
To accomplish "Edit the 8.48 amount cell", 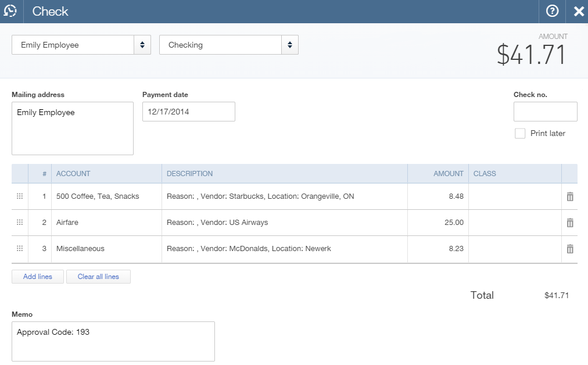I will [x=438, y=196].
